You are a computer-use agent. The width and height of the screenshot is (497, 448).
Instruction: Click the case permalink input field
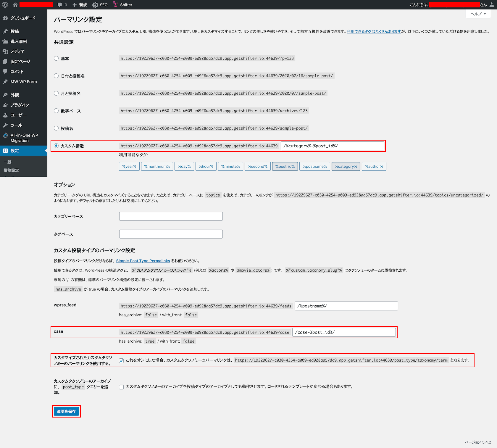344,332
